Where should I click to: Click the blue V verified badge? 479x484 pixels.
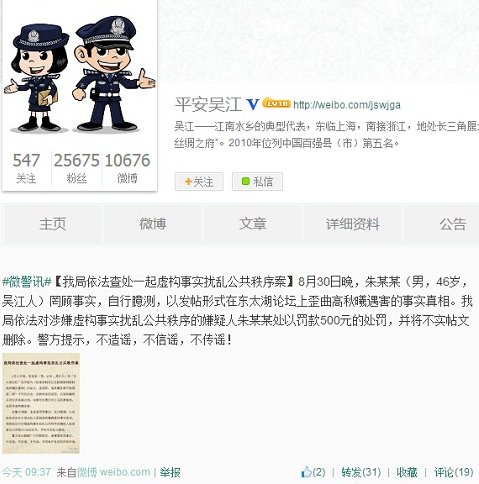(253, 105)
